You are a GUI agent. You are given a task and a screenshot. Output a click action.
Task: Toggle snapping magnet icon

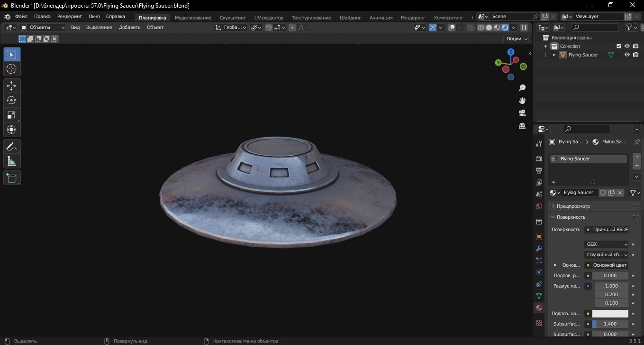(x=269, y=28)
